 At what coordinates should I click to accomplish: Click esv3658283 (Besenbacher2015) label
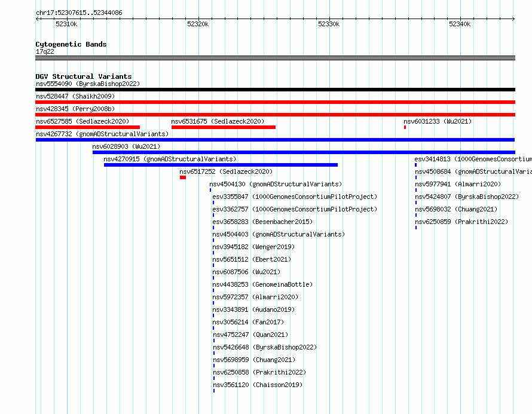click(262, 222)
